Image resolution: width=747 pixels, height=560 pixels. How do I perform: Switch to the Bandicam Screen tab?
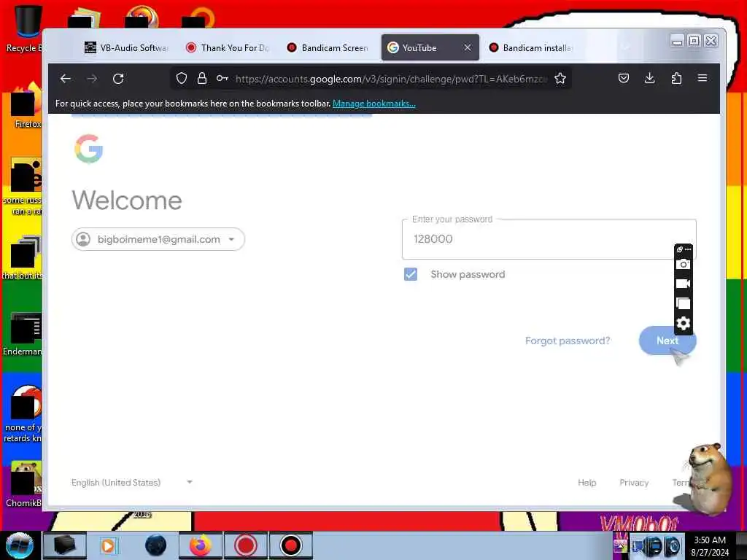(x=328, y=47)
